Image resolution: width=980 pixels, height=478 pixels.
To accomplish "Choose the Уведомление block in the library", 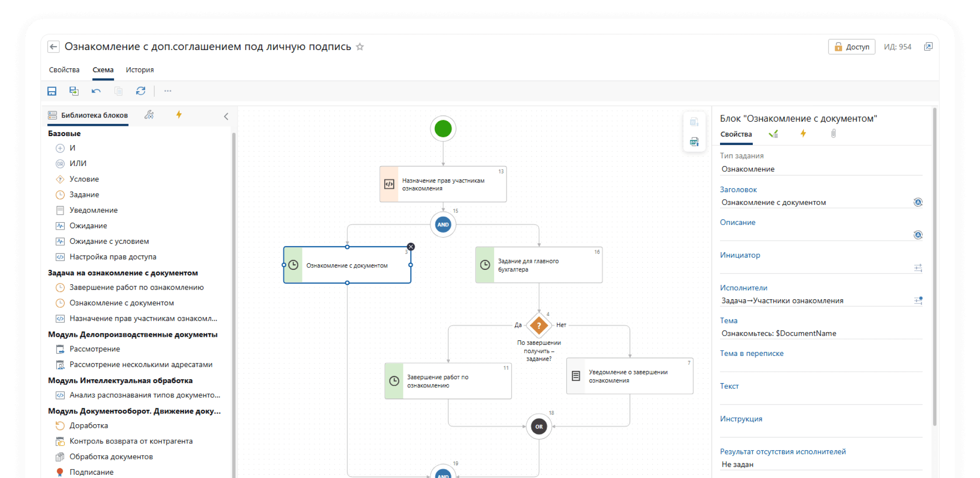I will (93, 210).
